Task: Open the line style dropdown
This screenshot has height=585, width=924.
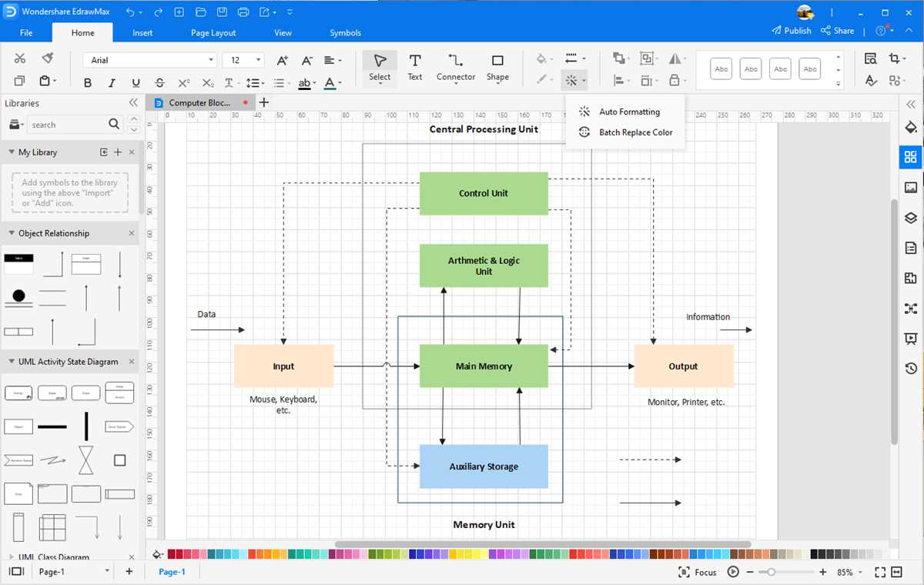Action: [574, 59]
